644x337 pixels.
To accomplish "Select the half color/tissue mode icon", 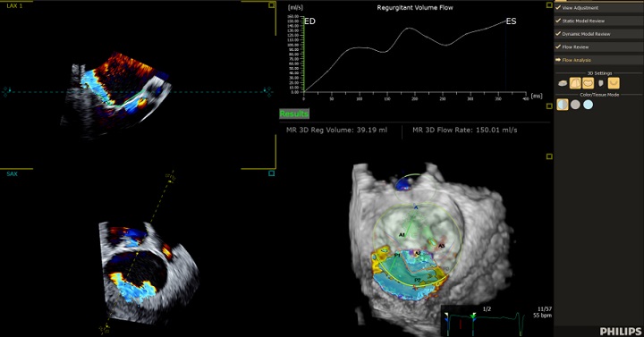I will tap(563, 105).
